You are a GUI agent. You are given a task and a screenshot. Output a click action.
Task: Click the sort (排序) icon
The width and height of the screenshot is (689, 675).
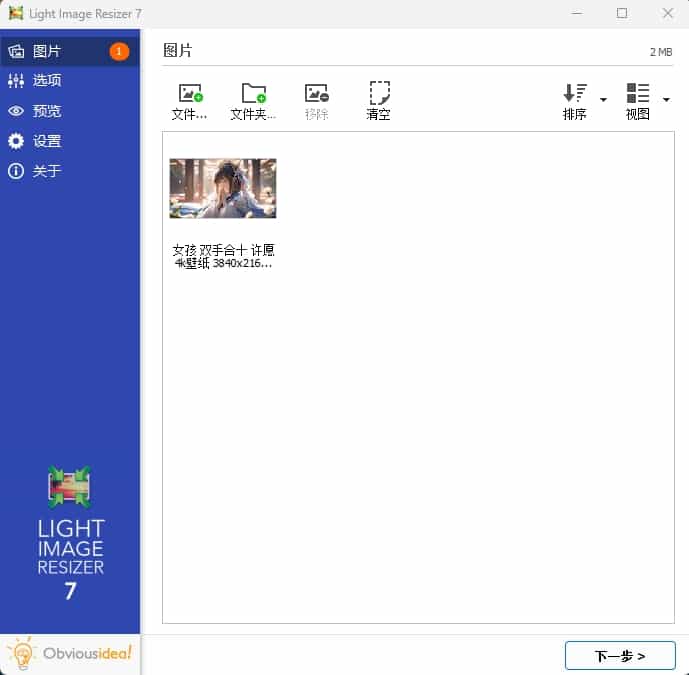click(575, 94)
